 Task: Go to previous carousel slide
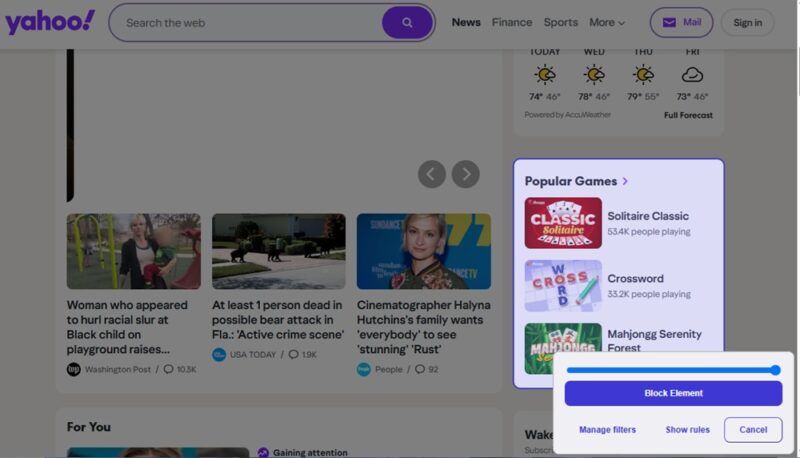click(432, 174)
